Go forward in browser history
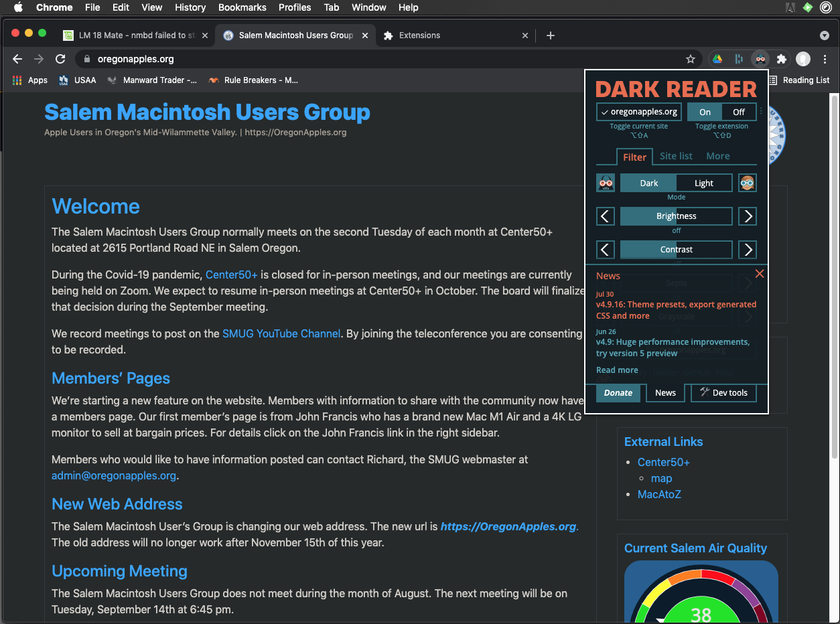This screenshot has width=840, height=624. coord(39,59)
